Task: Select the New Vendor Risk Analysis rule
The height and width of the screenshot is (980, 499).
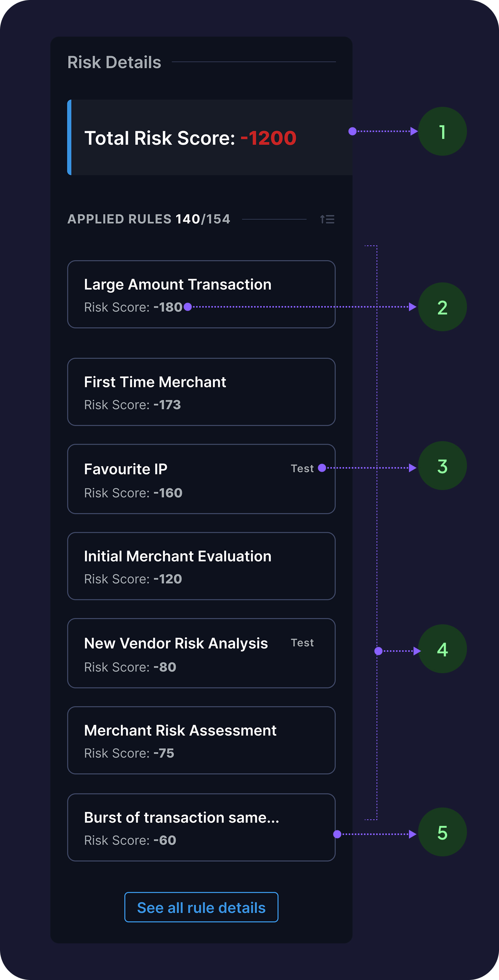Action: tap(201, 653)
